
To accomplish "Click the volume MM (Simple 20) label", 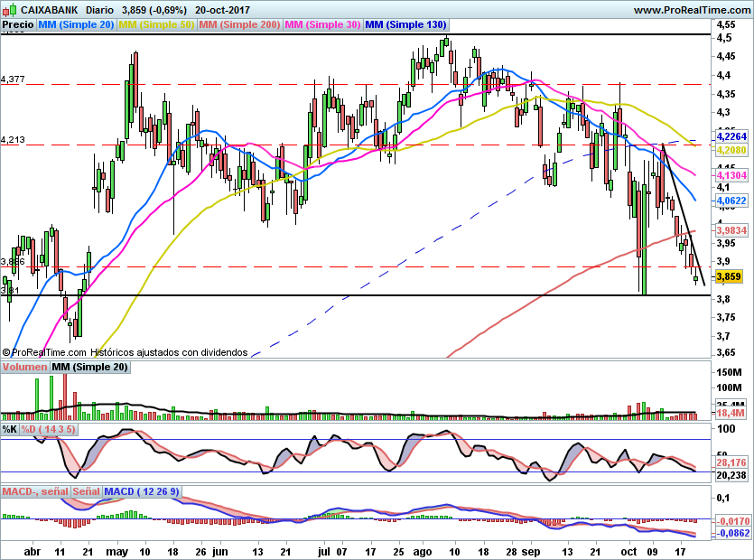I will (x=89, y=368).
